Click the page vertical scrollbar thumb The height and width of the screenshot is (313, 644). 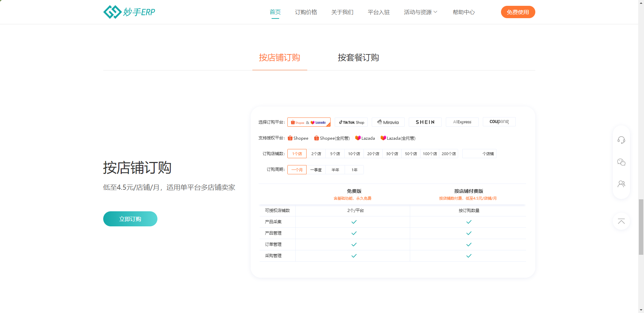[641, 227]
